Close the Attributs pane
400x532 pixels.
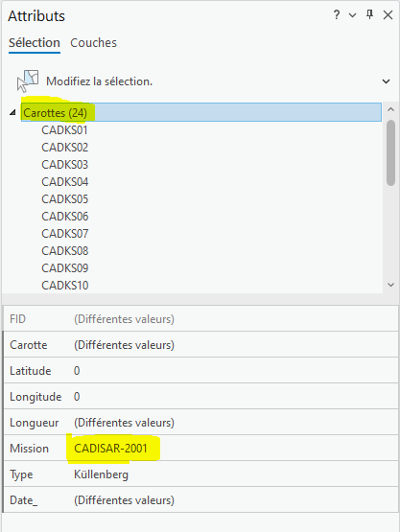tap(388, 15)
